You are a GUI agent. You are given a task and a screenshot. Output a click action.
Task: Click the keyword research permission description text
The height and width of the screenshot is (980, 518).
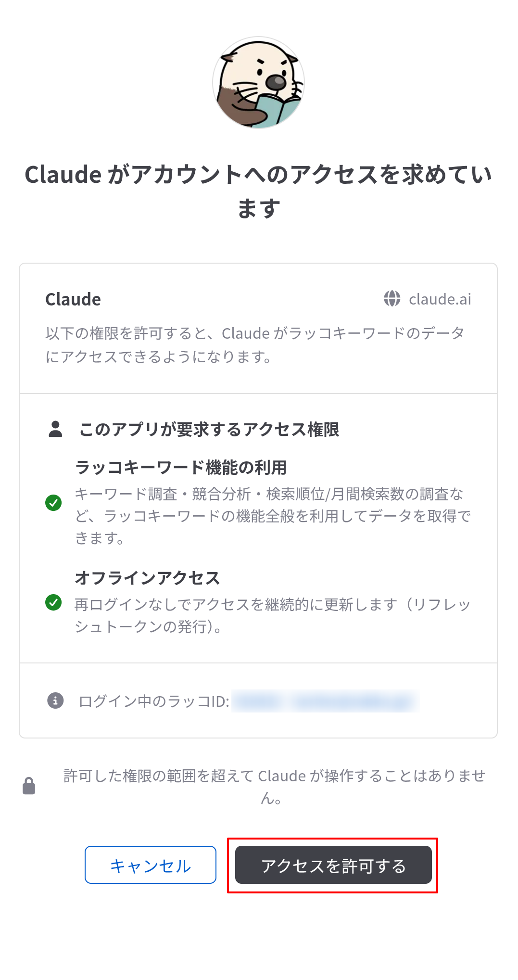(x=272, y=516)
